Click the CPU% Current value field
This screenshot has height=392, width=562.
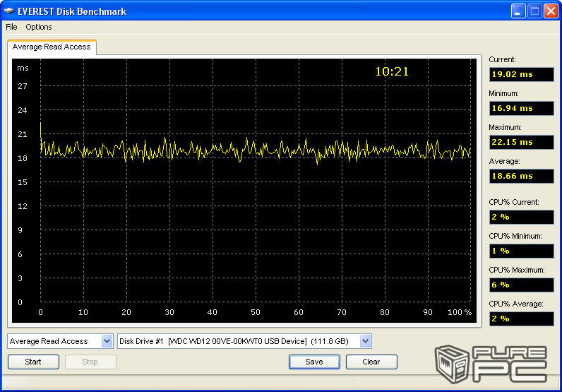(522, 217)
